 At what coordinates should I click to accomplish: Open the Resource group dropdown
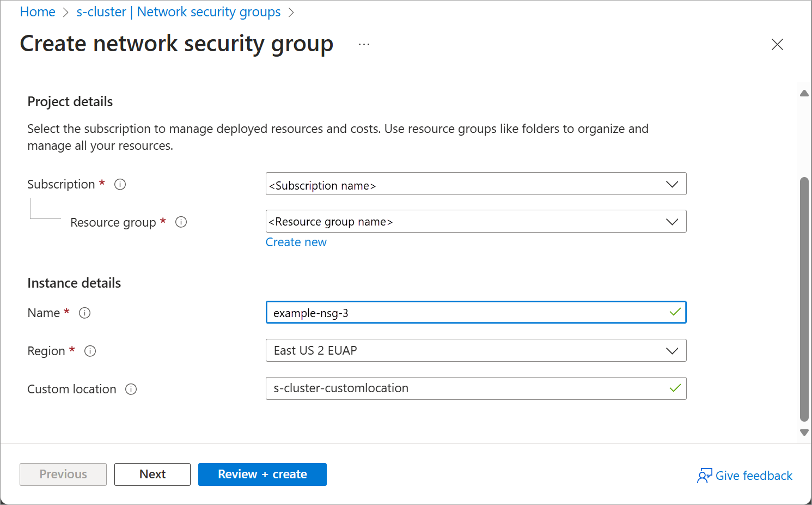click(x=672, y=222)
